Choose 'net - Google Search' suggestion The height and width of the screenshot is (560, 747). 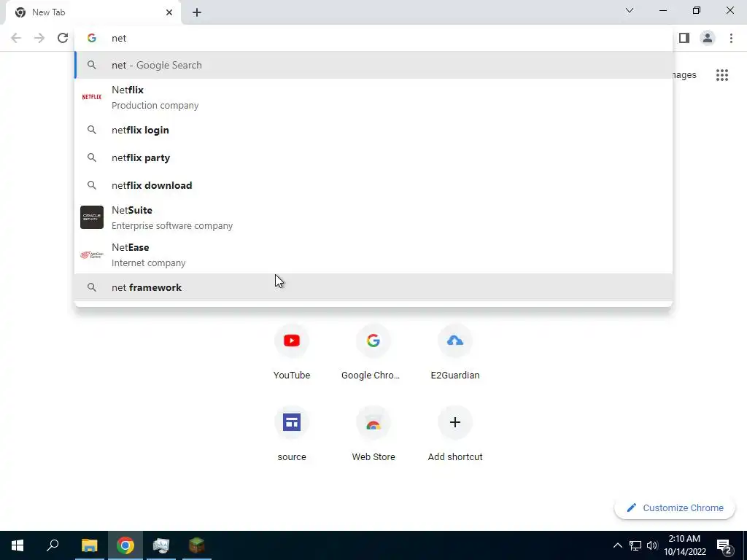[373, 65]
